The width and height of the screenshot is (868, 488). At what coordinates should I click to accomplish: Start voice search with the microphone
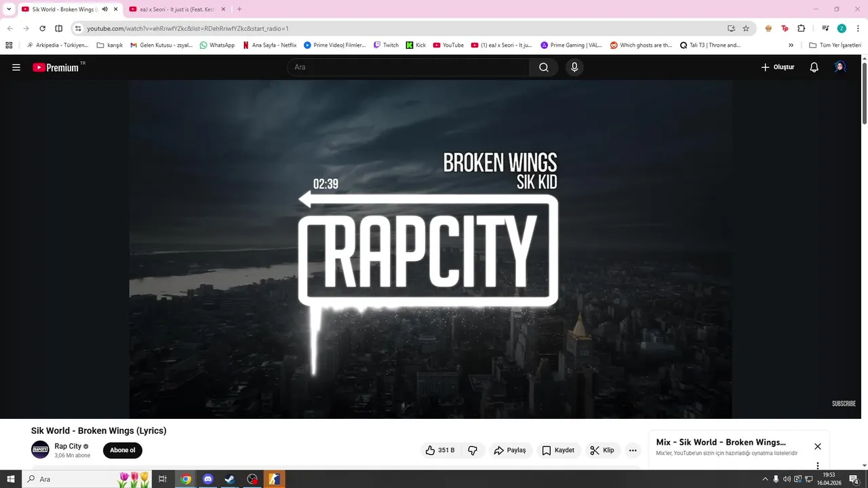click(574, 67)
